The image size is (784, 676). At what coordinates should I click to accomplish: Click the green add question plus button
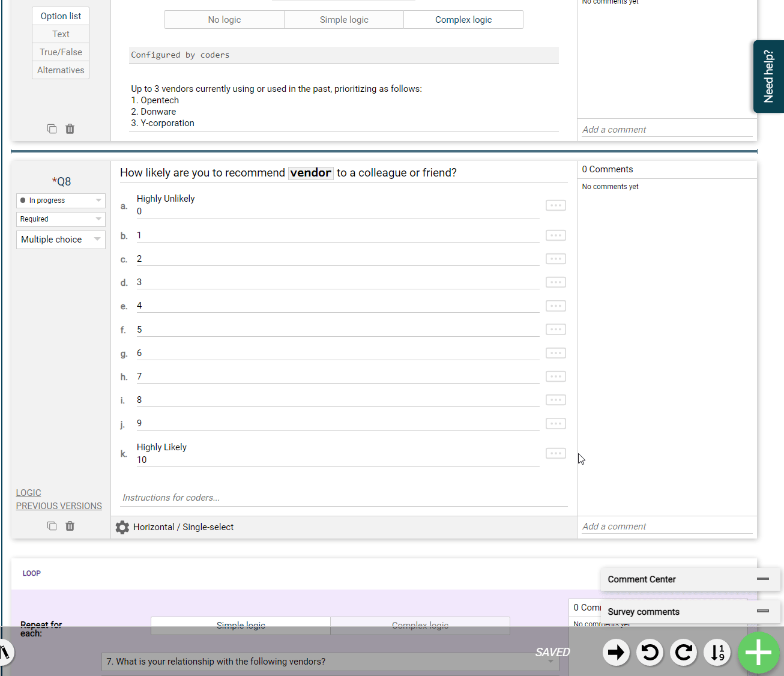tap(758, 653)
